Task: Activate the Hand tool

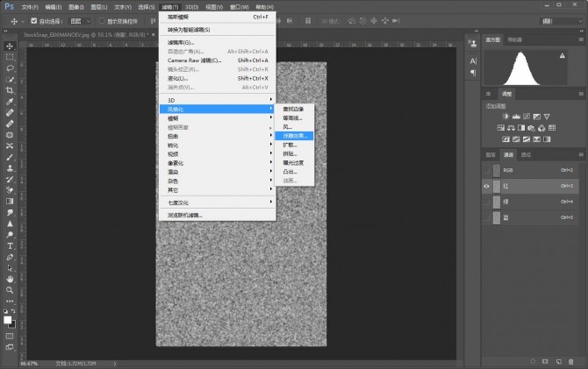Action: [x=10, y=280]
